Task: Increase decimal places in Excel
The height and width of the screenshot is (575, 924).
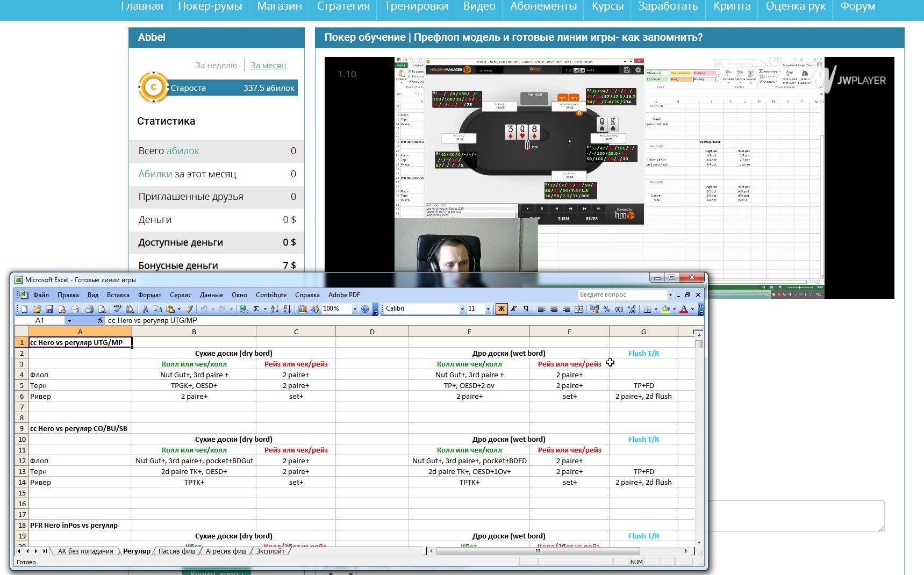Action: point(632,309)
